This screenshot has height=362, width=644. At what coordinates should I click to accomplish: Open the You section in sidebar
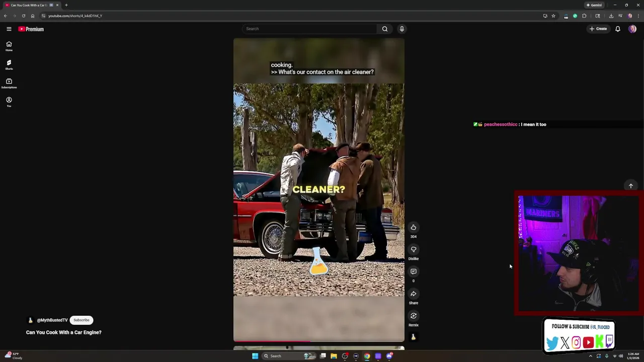click(x=9, y=102)
